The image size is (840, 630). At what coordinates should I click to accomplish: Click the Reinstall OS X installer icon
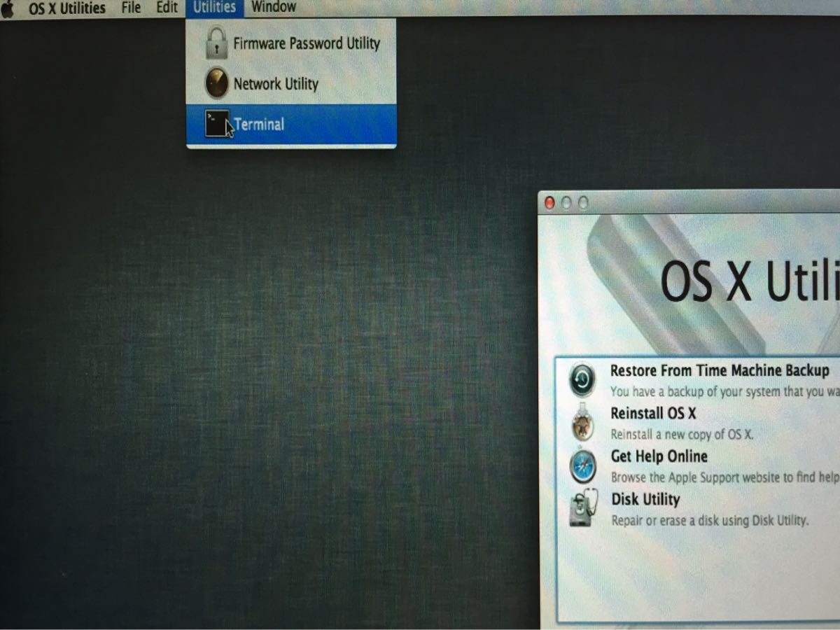click(x=582, y=423)
